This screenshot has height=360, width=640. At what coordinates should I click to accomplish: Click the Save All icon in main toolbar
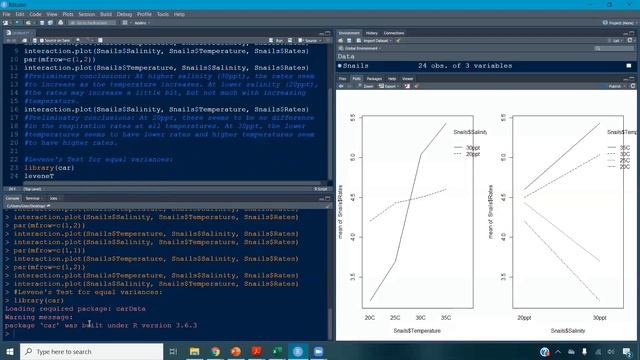(x=50, y=23)
